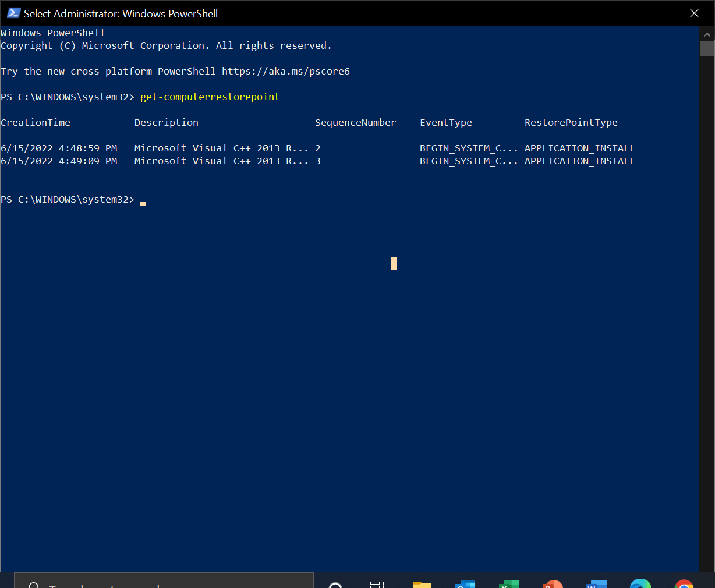Open File Explorer from the taskbar
This screenshot has width=715, height=588.
pos(422,584)
